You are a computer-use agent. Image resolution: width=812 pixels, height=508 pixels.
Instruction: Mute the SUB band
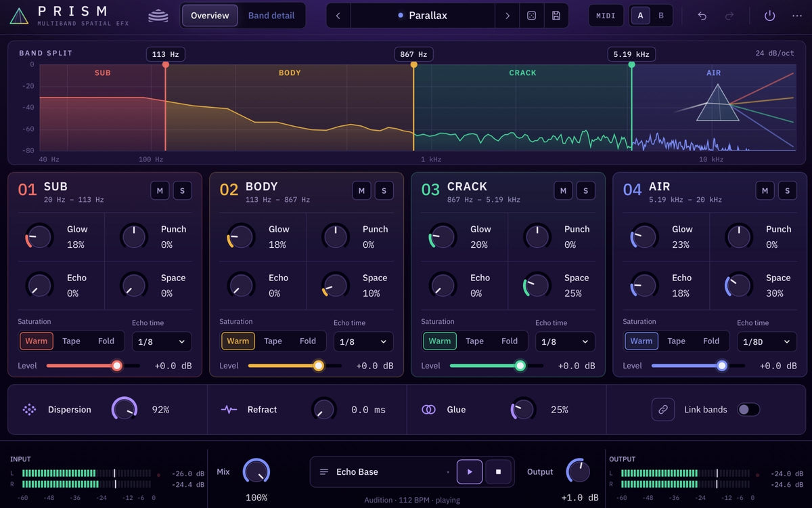(x=160, y=190)
